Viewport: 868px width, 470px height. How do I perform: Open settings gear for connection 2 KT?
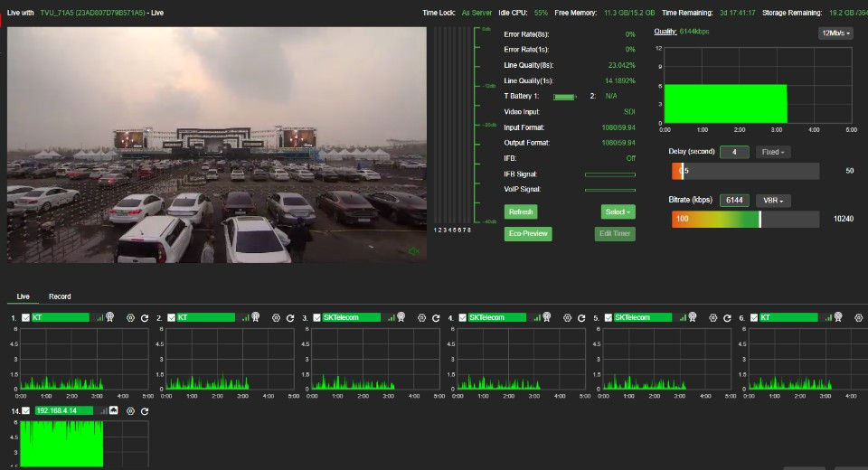point(277,318)
